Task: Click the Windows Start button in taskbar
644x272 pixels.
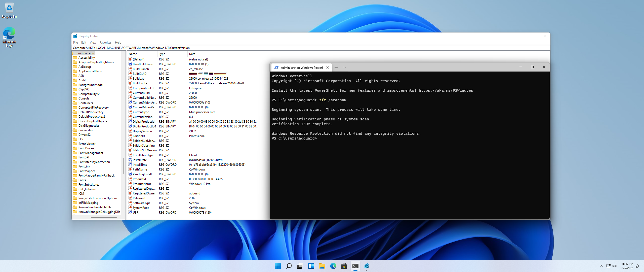Action: (278, 266)
